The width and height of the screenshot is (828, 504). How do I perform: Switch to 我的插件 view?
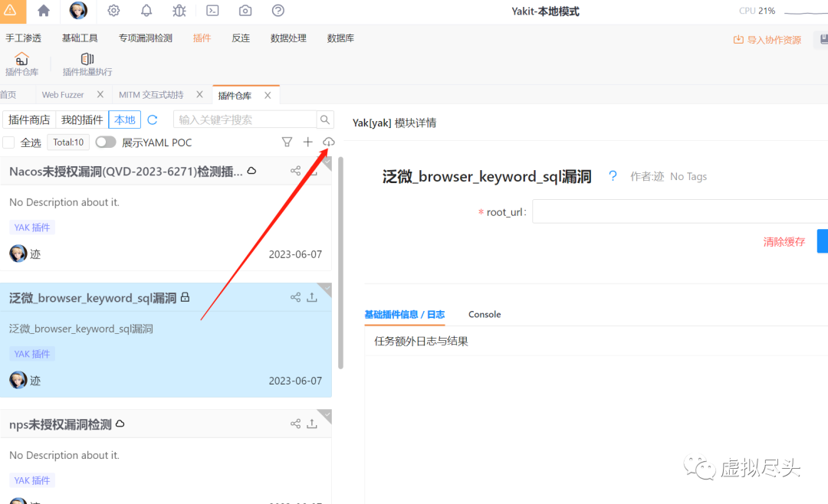[82, 119]
